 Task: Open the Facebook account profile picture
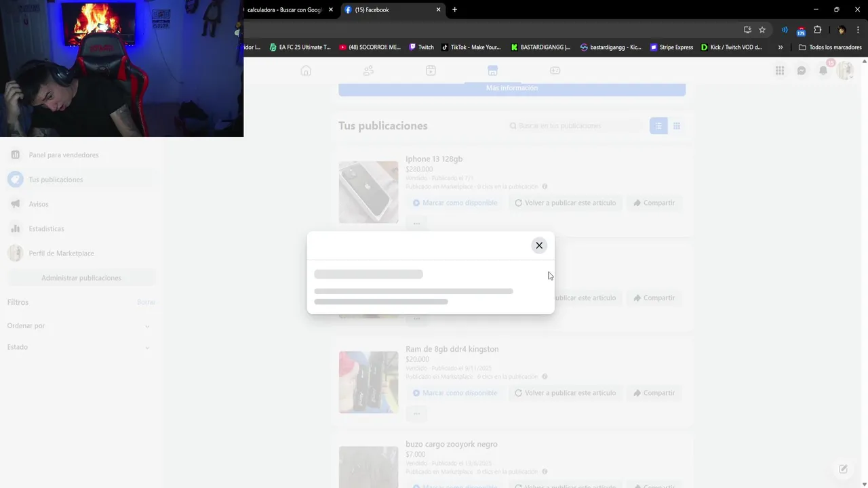(845, 70)
